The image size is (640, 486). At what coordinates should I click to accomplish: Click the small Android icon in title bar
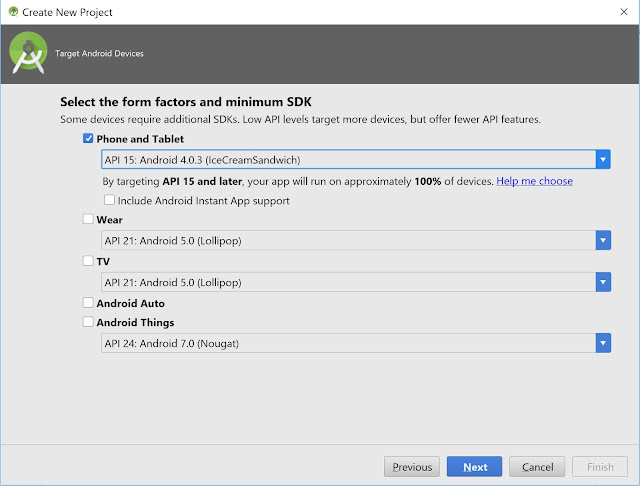coord(13,11)
